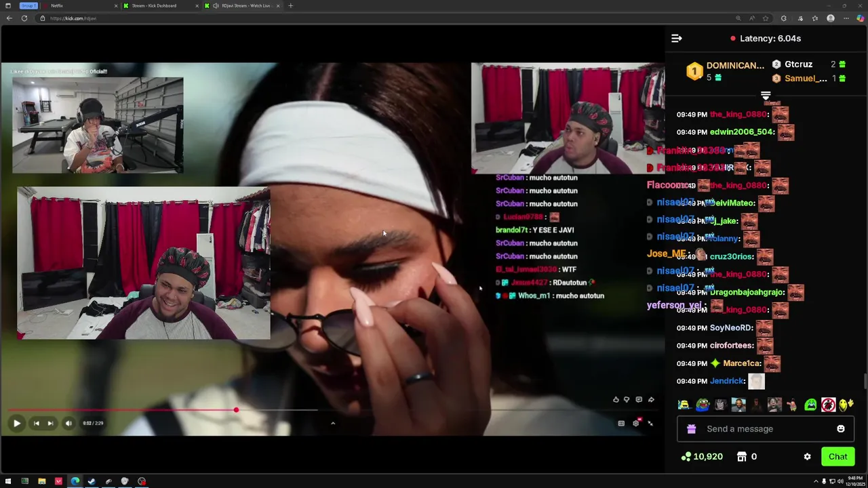Image resolution: width=868 pixels, height=488 pixels.
Task: Play the embedded video
Action: pyautogui.click(x=17, y=423)
